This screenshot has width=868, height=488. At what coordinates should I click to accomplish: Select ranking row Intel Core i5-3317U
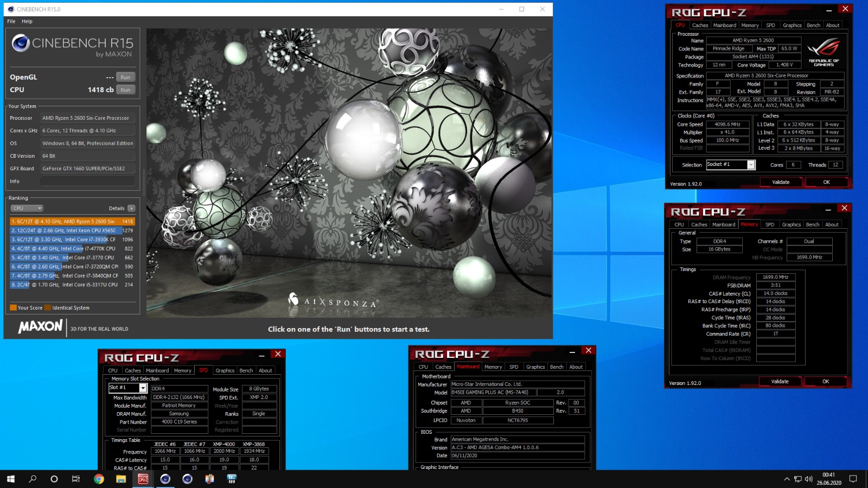[72, 284]
